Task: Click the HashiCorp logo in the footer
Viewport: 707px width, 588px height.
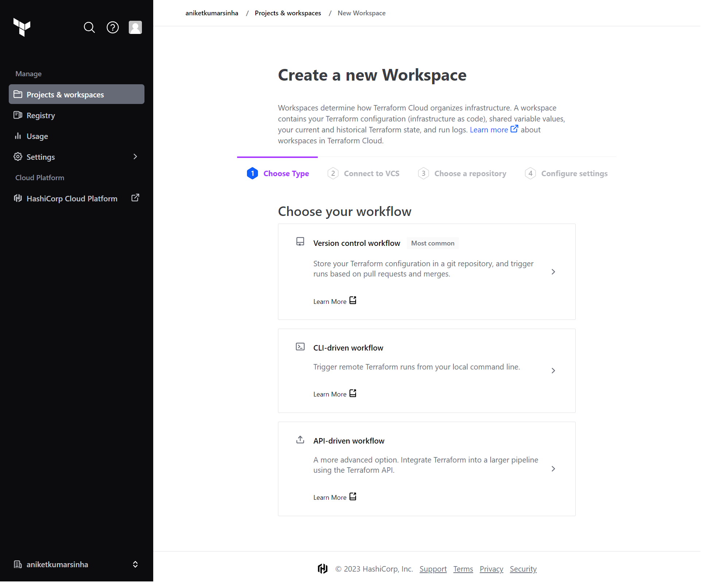Action: 322,569
